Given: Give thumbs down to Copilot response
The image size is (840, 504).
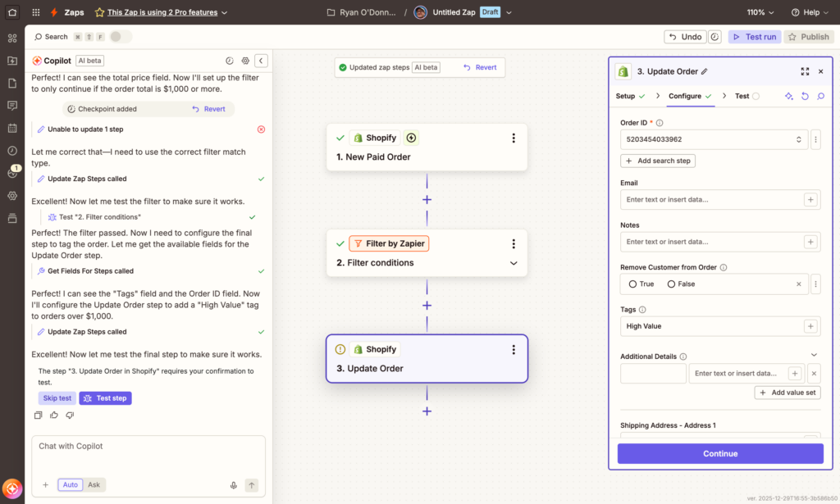Looking at the screenshot, I should (x=70, y=415).
